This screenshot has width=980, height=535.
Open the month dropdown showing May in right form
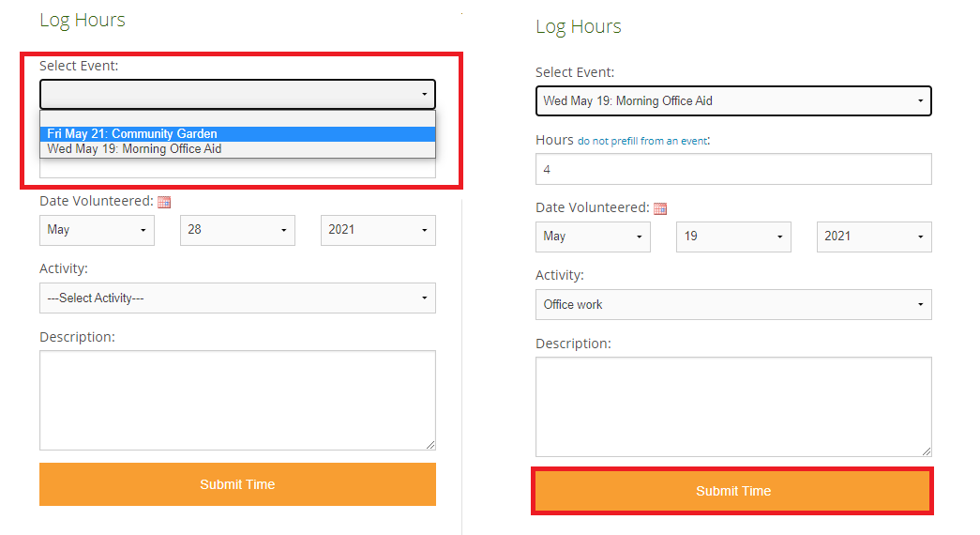593,237
